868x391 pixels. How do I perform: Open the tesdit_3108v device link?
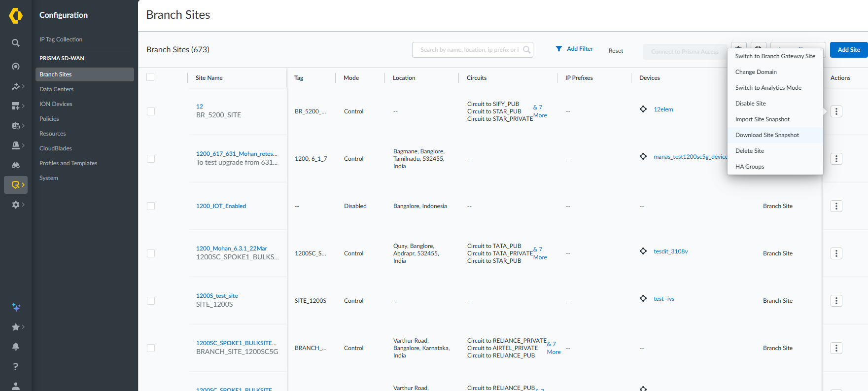click(670, 251)
